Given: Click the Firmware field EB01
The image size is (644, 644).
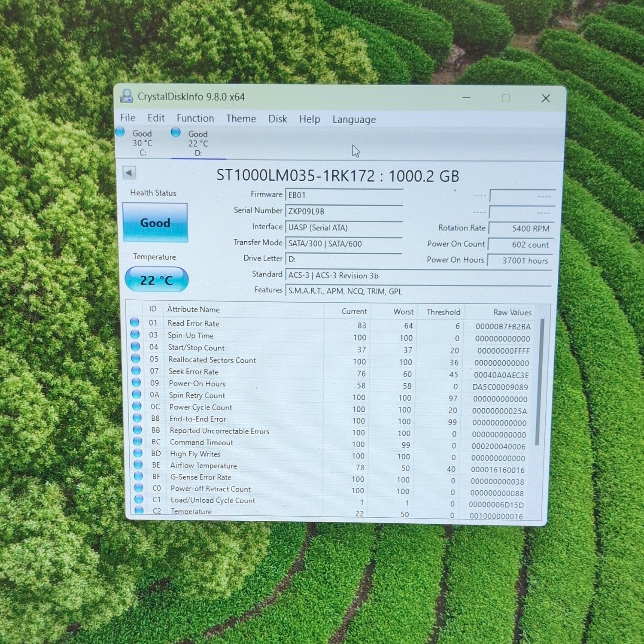Looking at the screenshot, I should coord(344,195).
